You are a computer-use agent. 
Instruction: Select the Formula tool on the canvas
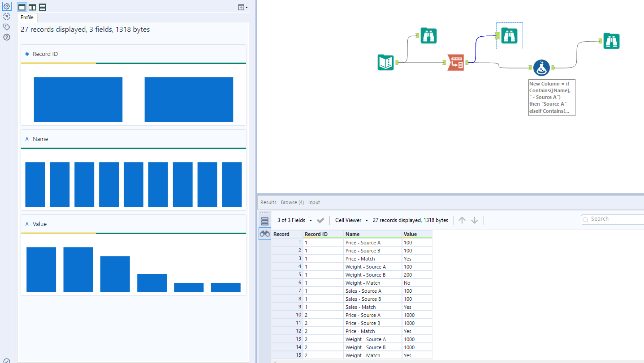coord(541,68)
